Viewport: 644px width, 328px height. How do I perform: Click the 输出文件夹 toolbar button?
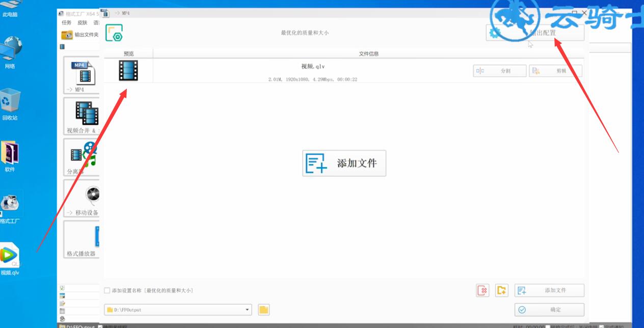tap(80, 35)
